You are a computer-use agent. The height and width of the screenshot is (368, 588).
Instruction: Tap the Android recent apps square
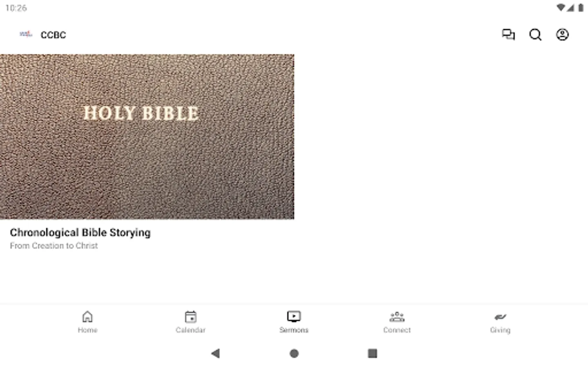pyautogui.click(x=372, y=353)
